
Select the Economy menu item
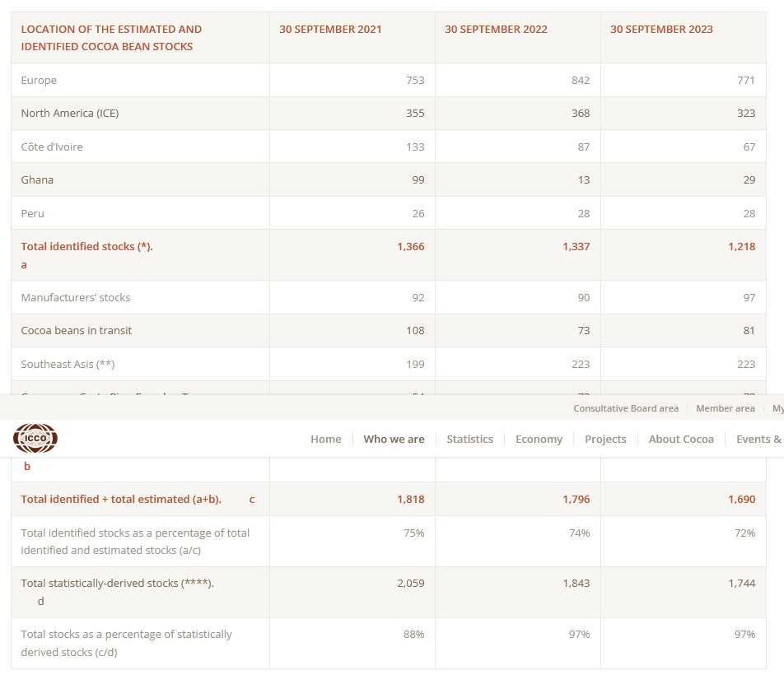coord(539,439)
